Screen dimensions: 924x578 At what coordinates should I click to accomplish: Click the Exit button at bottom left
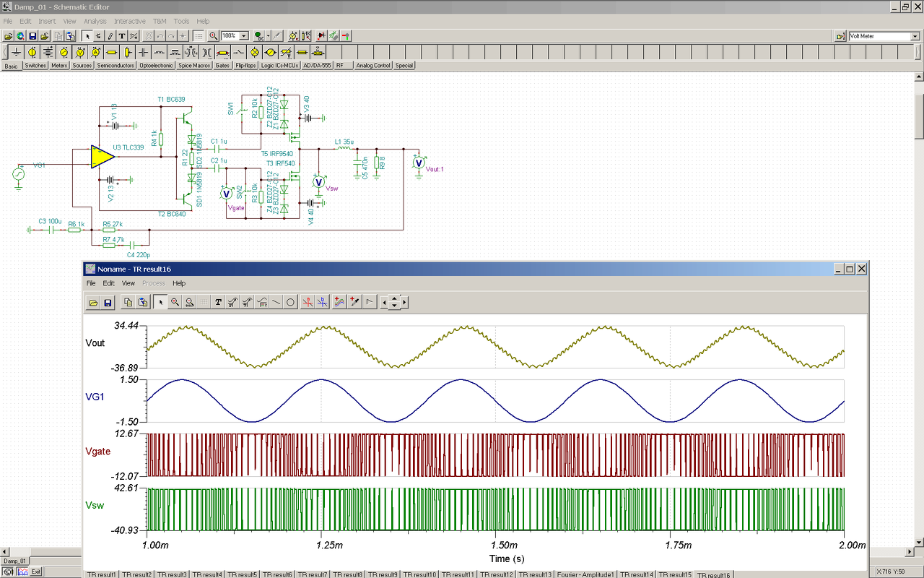35,571
